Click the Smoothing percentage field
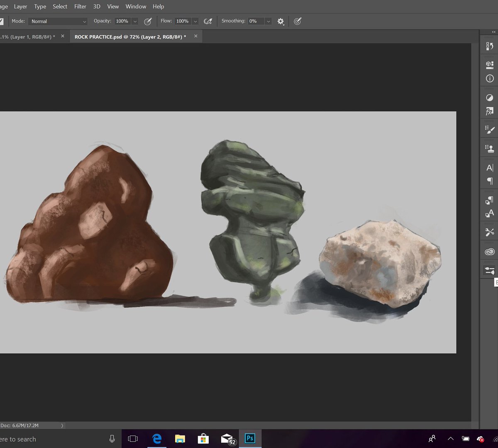 pyautogui.click(x=255, y=22)
